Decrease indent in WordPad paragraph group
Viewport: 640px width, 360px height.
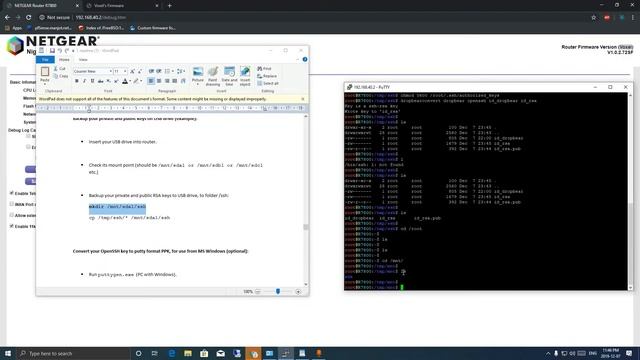pyautogui.click(x=151, y=71)
